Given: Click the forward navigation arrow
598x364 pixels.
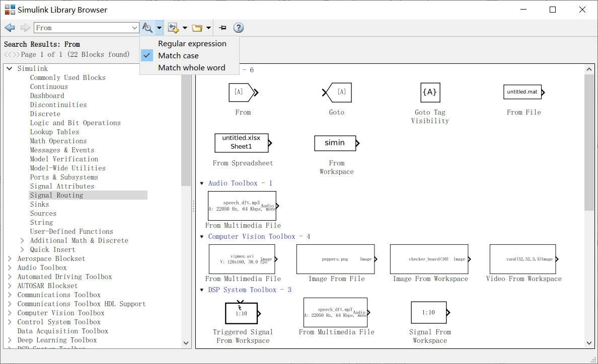Looking at the screenshot, I should point(24,27).
